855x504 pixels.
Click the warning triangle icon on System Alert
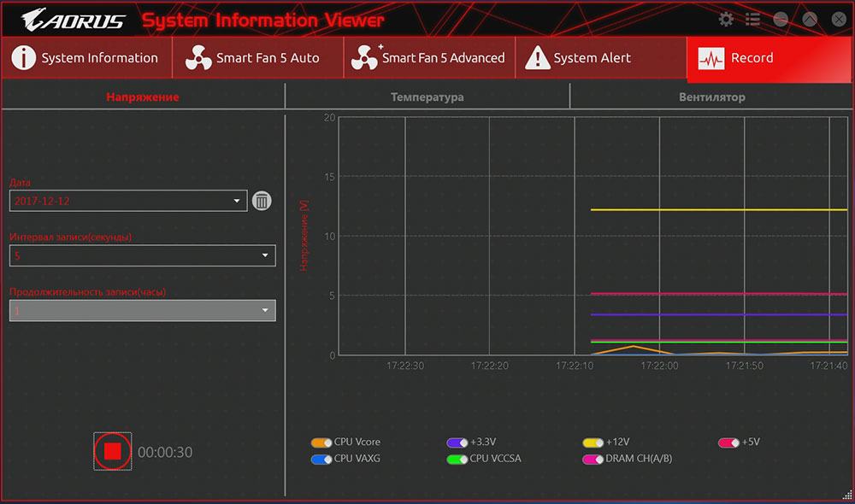537,58
